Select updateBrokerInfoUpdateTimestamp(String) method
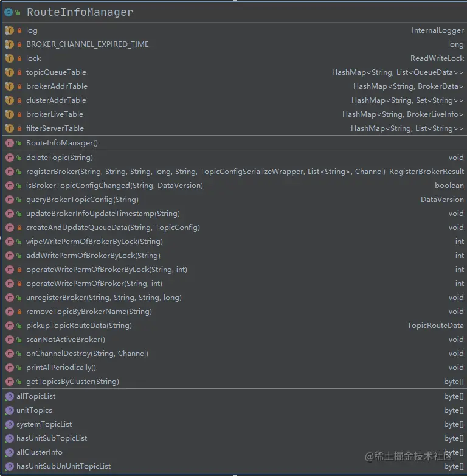Image resolution: width=467 pixels, height=476 pixels. (x=103, y=214)
